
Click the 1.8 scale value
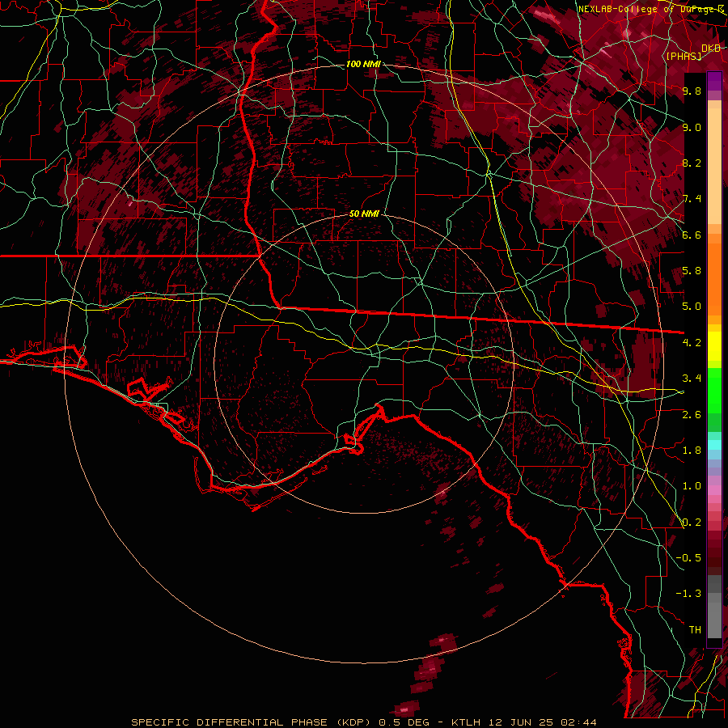point(692,451)
